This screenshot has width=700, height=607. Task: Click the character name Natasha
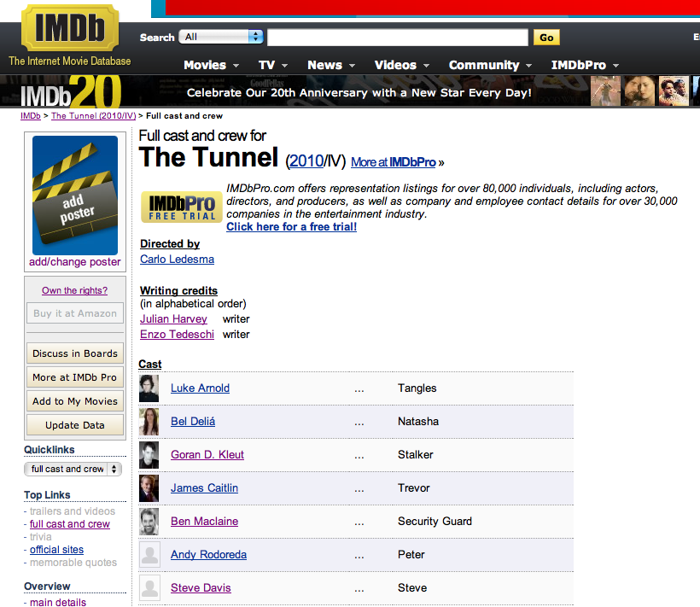(x=418, y=422)
